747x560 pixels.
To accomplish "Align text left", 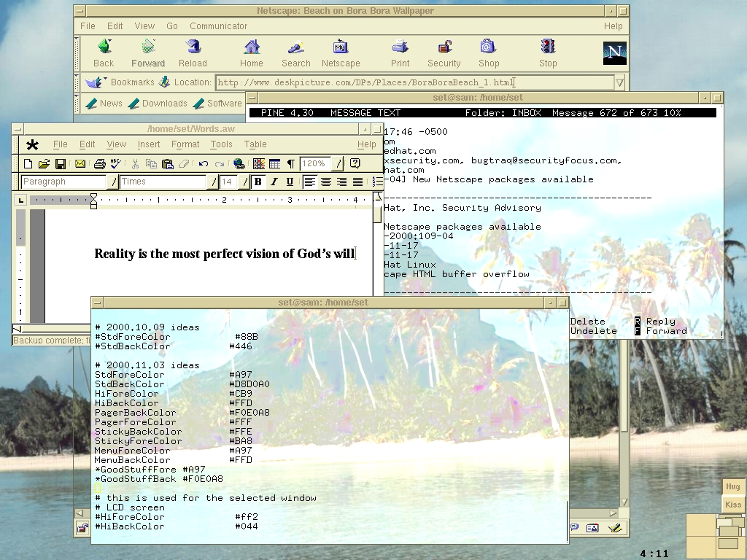I will click(309, 182).
